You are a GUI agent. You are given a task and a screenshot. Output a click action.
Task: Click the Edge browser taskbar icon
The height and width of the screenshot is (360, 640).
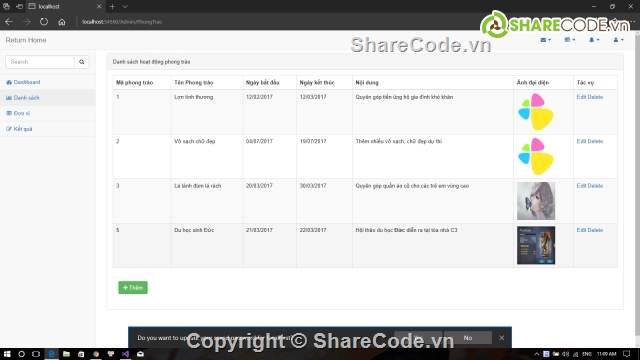pyautogui.click(x=51, y=354)
